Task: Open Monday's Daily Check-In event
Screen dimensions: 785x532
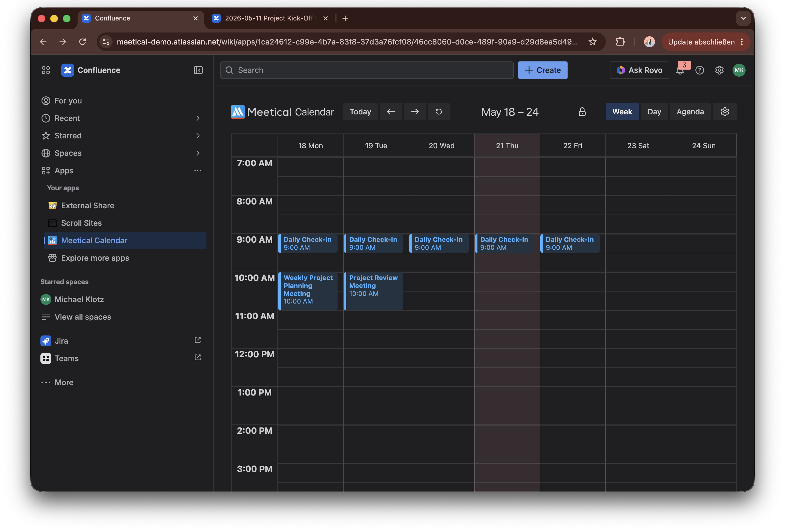Action: click(308, 243)
